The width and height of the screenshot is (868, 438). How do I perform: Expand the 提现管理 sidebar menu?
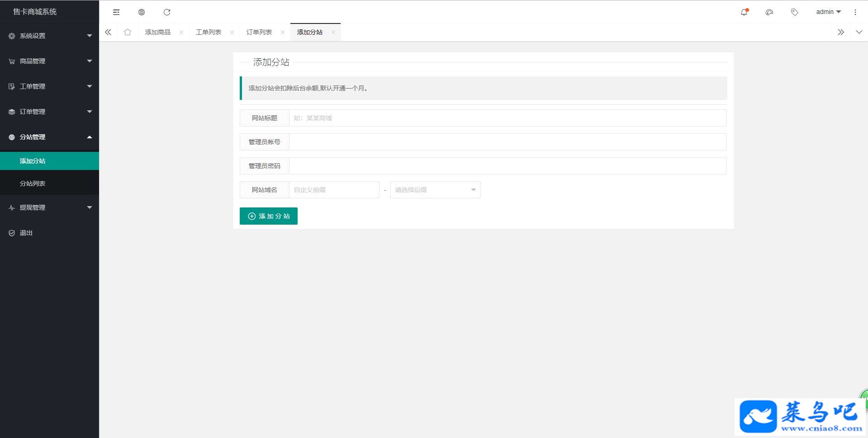(x=49, y=207)
